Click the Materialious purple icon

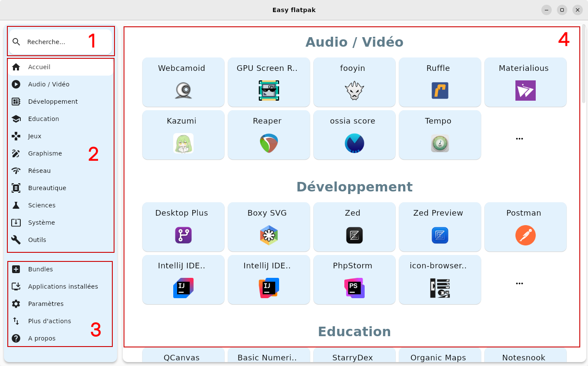pos(525,91)
